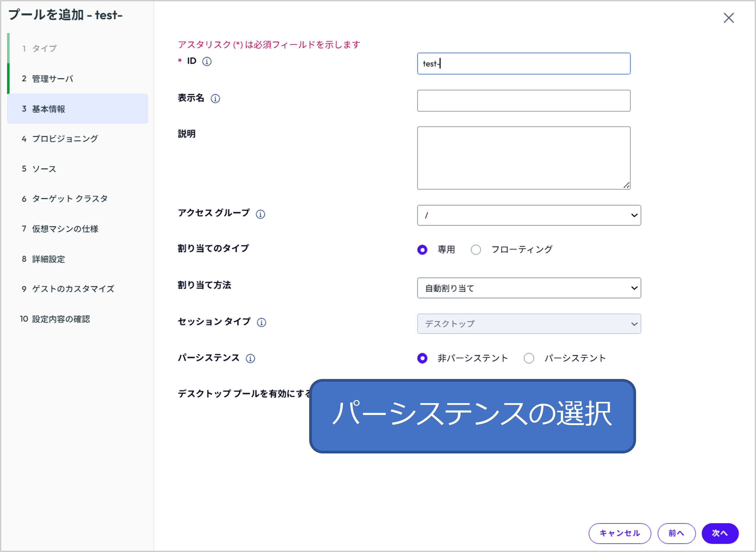Select the 専用 allocation type radio button
The width and height of the screenshot is (756, 552).
pos(422,249)
